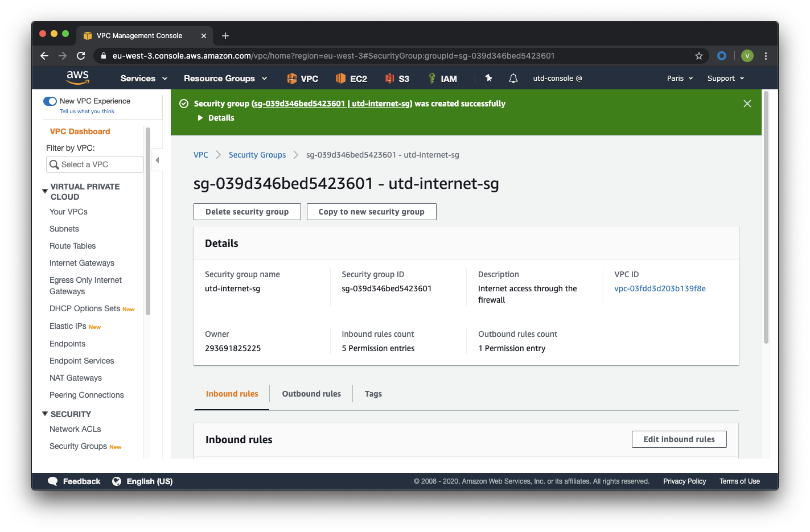Image resolution: width=810 pixels, height=532 pixels.
Task: Follow the security group link in banner
Action: coord(332,104)
